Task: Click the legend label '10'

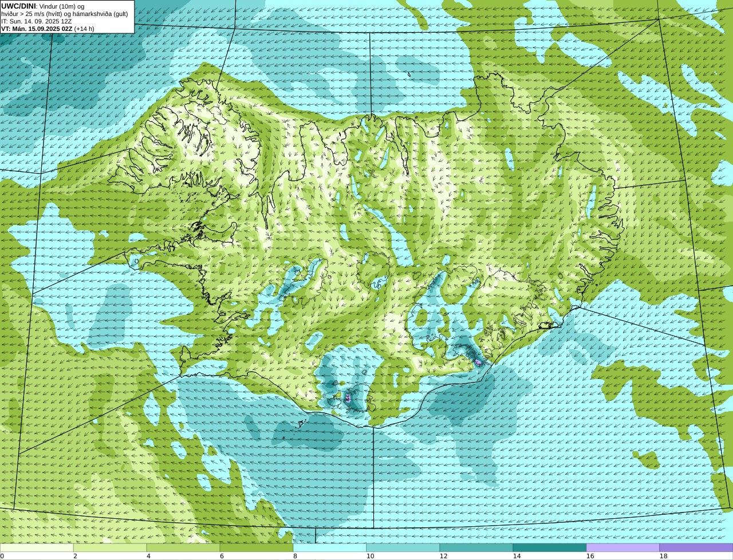Action: [x=370, y=556]
